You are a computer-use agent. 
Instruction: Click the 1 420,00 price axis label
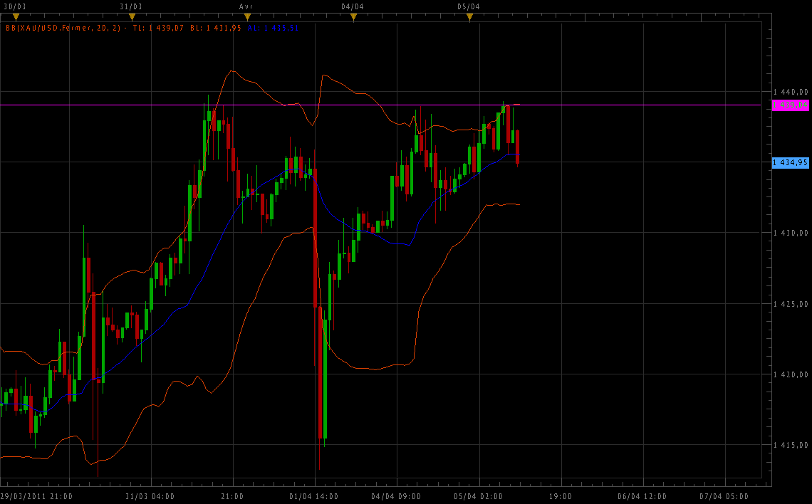tap(791, 374)
